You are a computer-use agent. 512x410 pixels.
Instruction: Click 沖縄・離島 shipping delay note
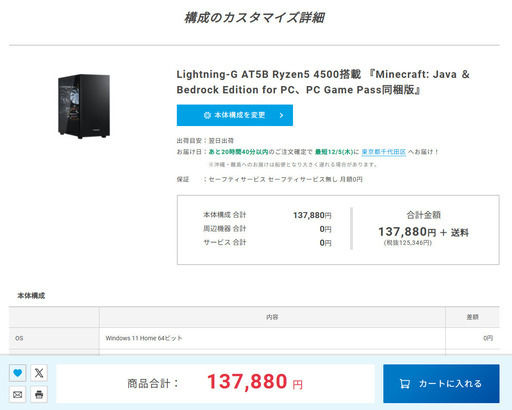click(x=293, y=165)
